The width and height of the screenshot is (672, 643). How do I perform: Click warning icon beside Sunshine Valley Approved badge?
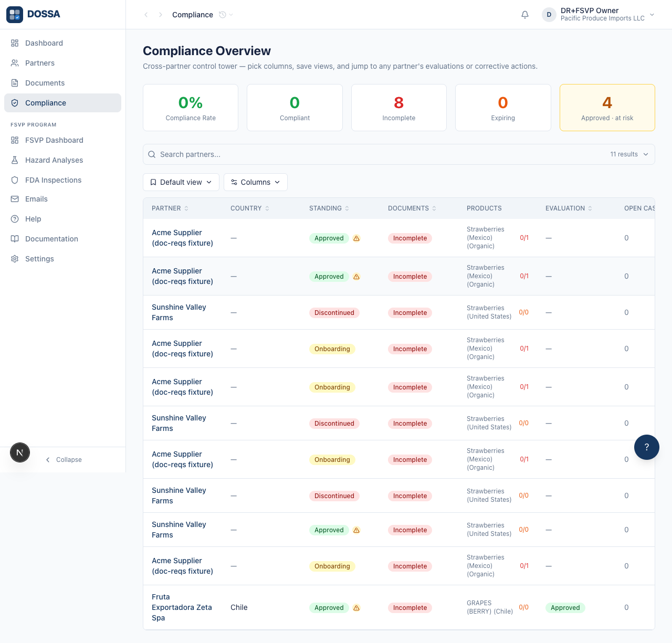point(356,530)
